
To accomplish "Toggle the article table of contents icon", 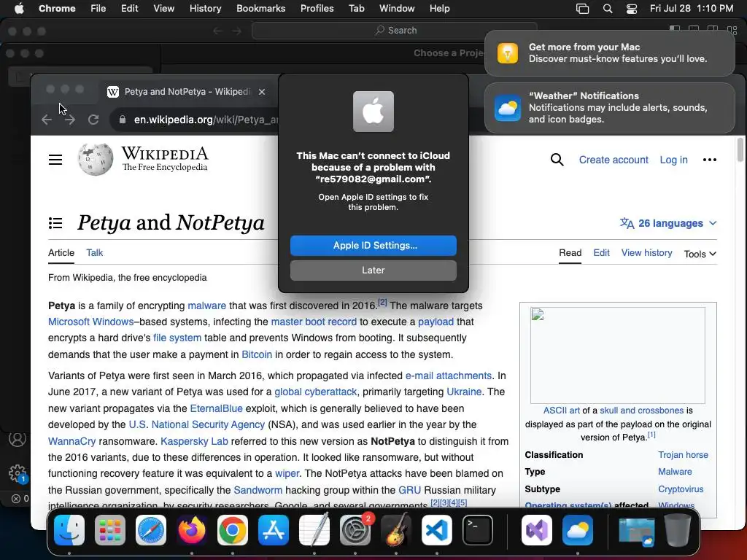I will click(x=55, y=223).
